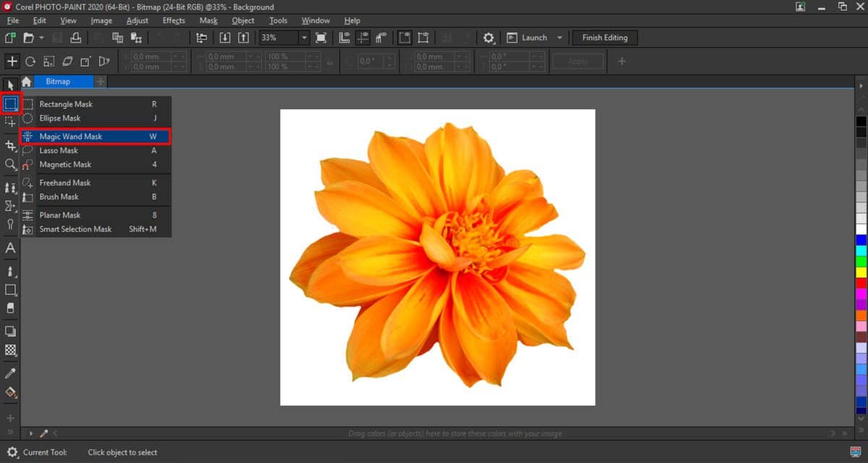This screenshot has width=868, height=463.
Task: Select the Eyedropper tool
Action: tap(10, 375)
